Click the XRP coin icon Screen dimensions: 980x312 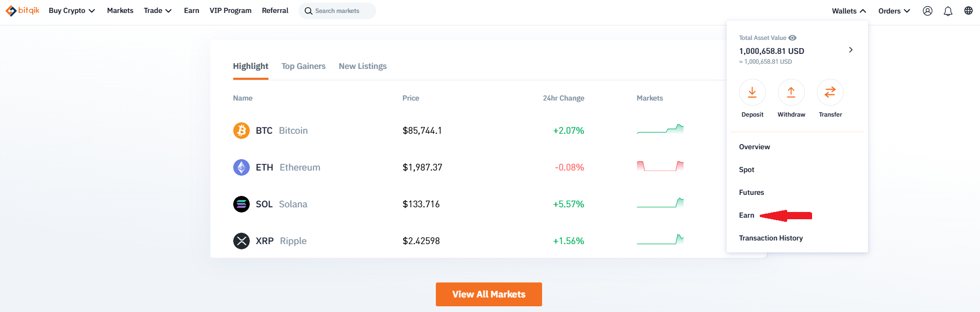[x=242, y=241]
